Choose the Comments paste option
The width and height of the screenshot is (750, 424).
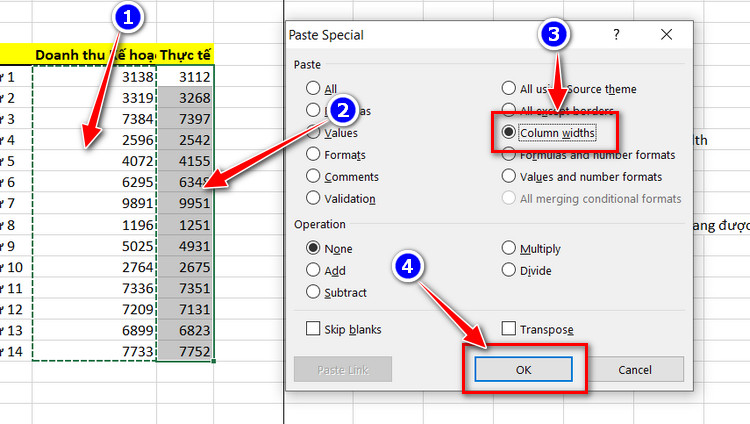313,176
